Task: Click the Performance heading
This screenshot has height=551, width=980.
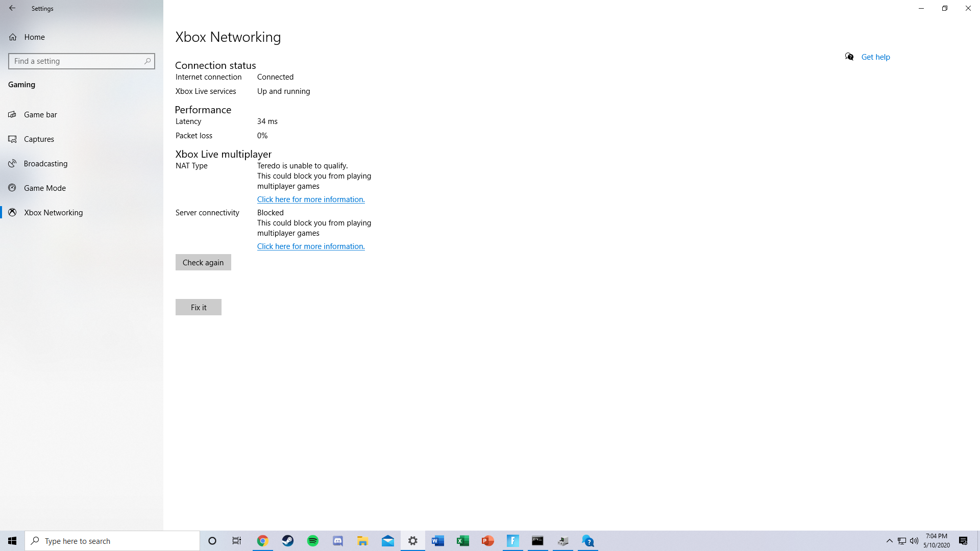Action: (203, 110)
